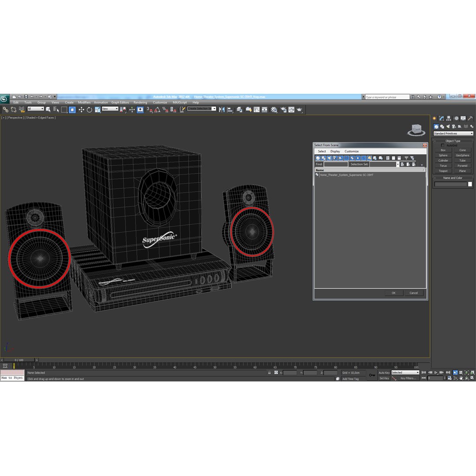Choose the Rectangular Selection Region tool
This screenshot has height=476, width=476.
[x=64, y=110]
